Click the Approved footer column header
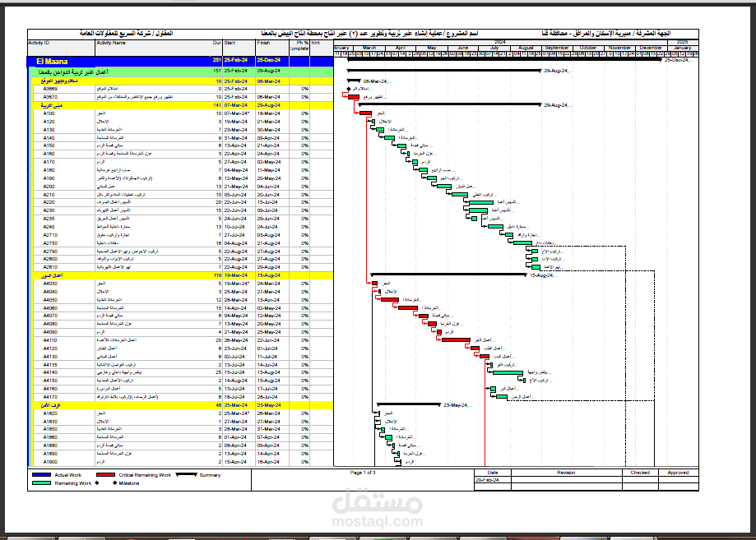The height and width of the screenshot is (540, 756). pyautogui.click(x=678, y=473)
